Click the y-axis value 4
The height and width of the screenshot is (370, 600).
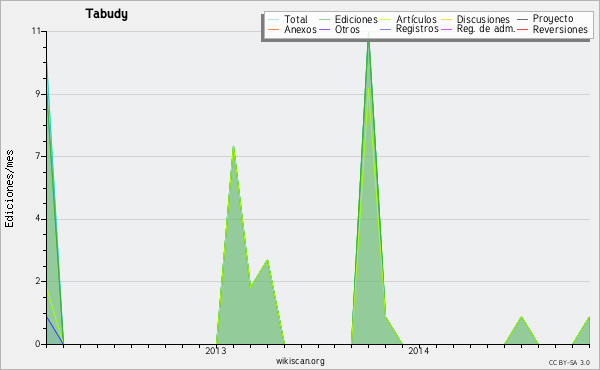(38, 219)
